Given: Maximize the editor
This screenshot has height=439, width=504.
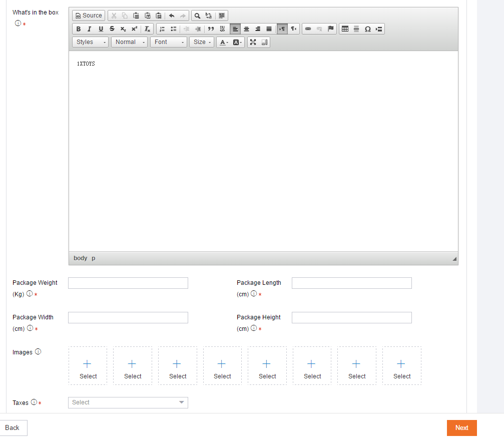Looking at the screenshot, I should point(253,42).
